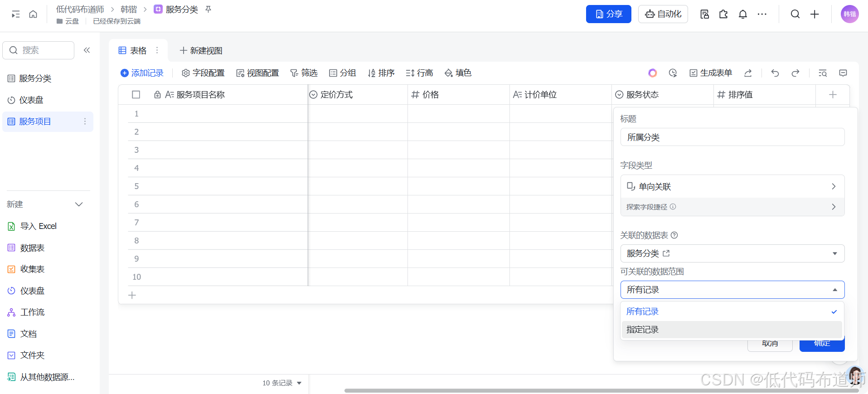
Task: Click the 自动化 button
Action: [663, 14]
